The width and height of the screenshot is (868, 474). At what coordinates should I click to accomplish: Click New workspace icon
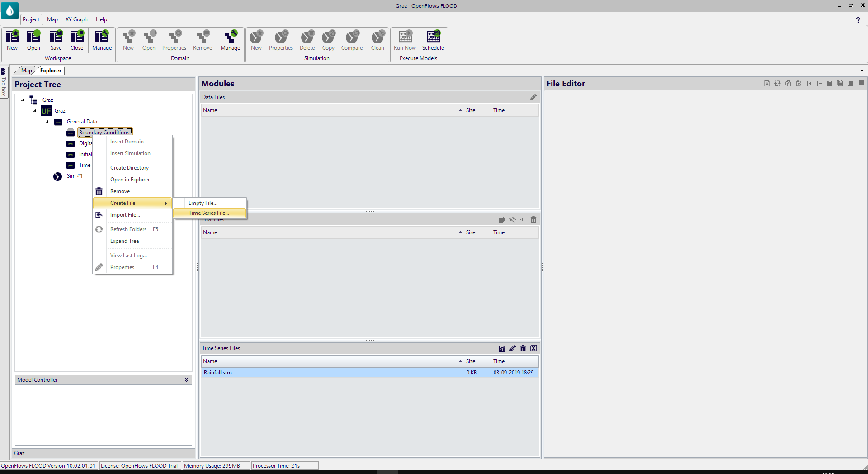[x=12, y=40]
